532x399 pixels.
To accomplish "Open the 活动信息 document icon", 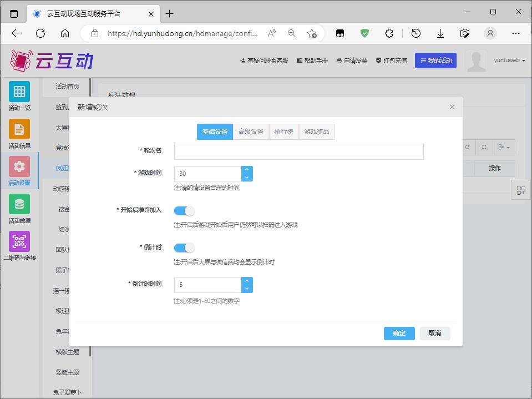I will [x=19, y=129].
